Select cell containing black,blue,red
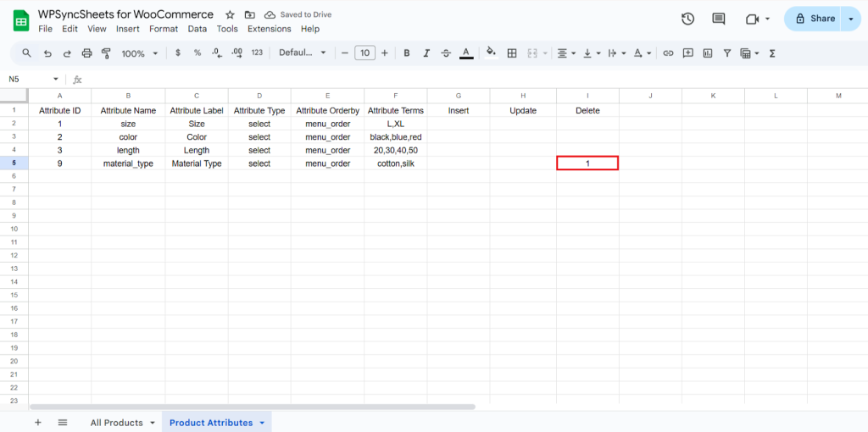The image size is (868, 432). [x=395, y=136]
